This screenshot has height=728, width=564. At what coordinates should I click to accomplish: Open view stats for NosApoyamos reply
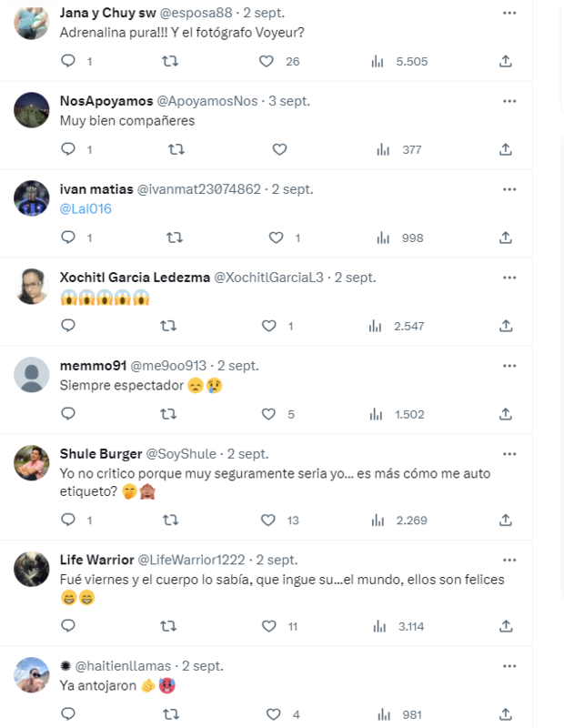[383, 149]
